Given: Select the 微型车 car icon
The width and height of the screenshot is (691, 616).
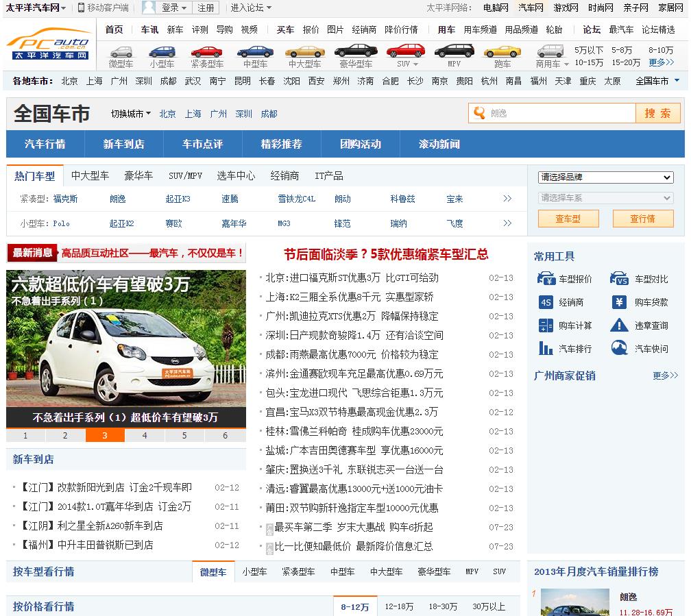Looking at the screenshot, I should pyautogui.click(x=121, y=51).
